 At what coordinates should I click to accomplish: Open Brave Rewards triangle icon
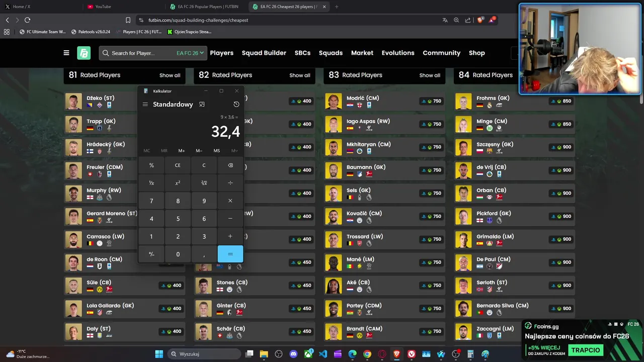(493, 20)
